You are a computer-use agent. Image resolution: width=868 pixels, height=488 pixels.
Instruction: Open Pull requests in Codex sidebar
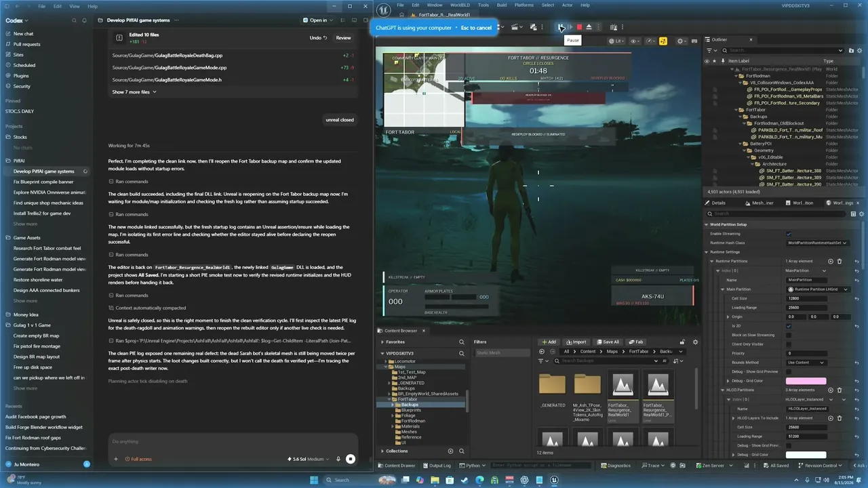[26, 44]
